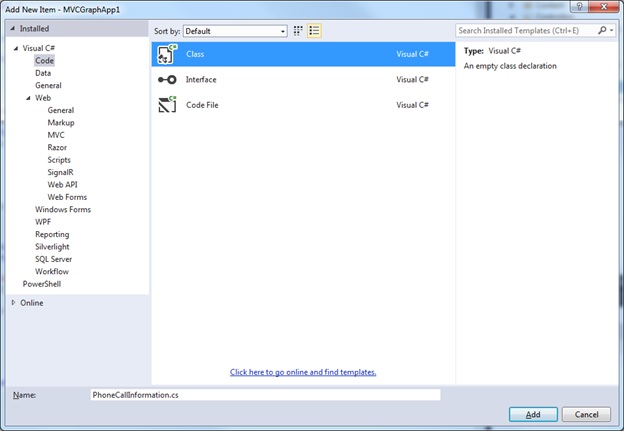Click the Name input field
The image size is (624, 431).
pos(265,395)
